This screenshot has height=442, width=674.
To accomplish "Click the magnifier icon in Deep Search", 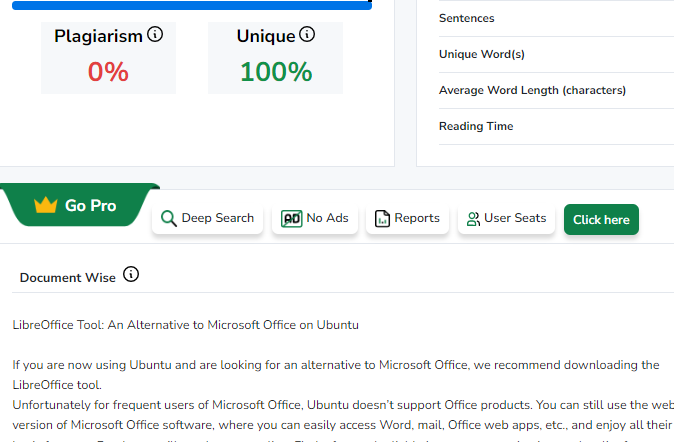I will [168, 218].
